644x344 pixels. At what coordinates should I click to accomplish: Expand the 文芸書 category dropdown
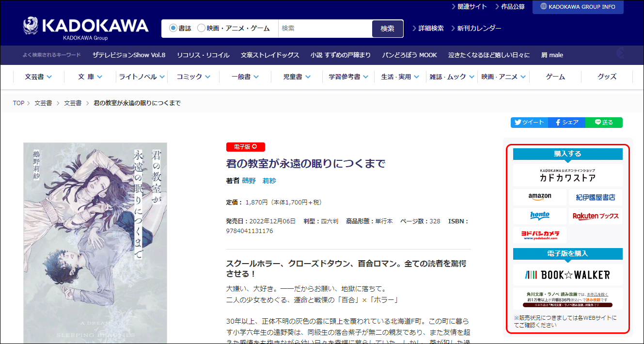tap(38, 77)
